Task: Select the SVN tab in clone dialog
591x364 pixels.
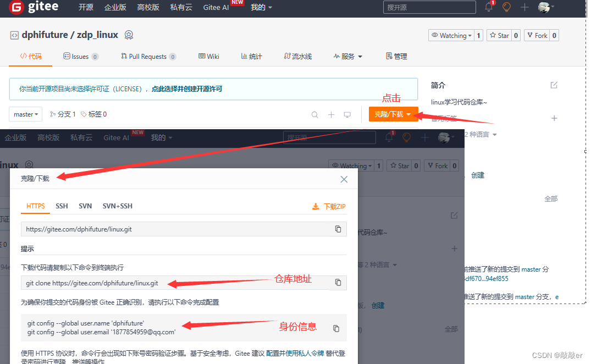Action: pos(85,206)
